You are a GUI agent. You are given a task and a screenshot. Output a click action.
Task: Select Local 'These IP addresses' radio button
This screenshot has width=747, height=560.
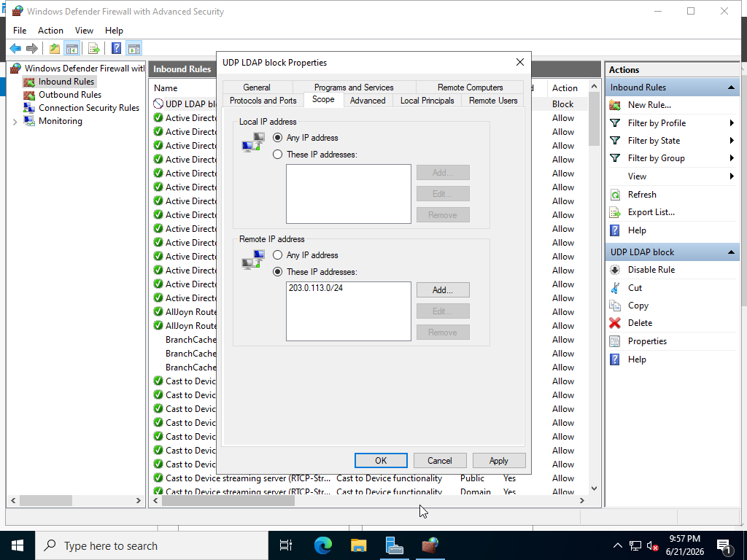click(x=277, y=155)
